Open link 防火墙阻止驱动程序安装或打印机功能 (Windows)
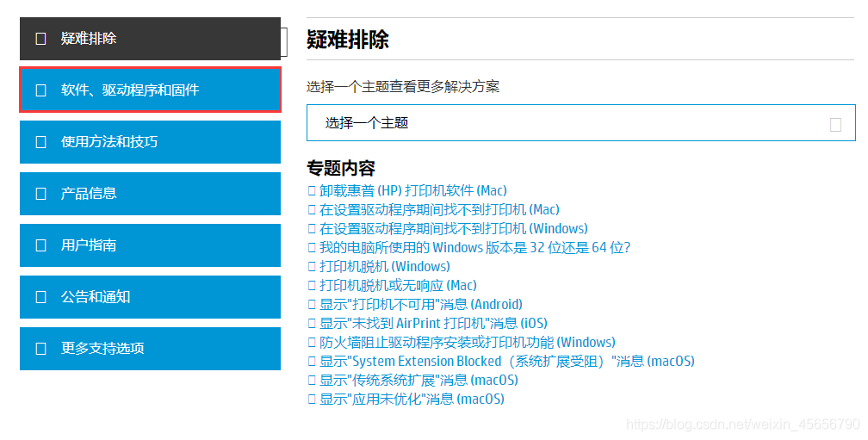868x440 pixels. click(x=468, y=342)
